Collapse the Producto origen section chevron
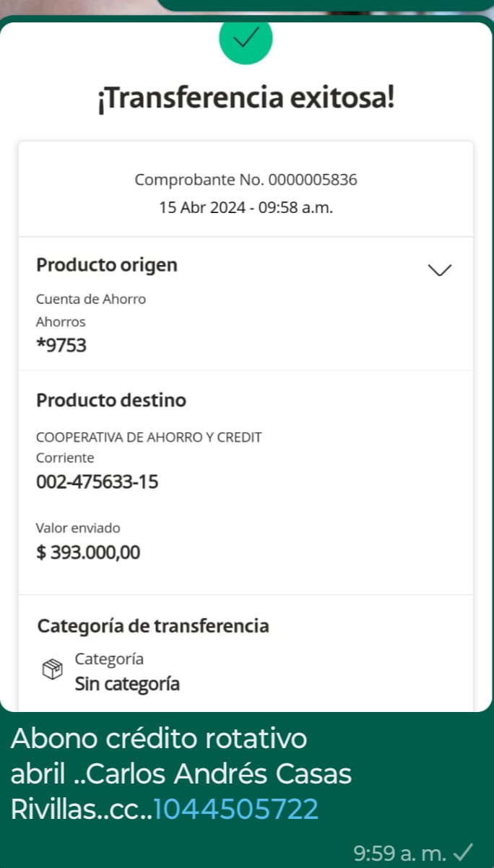The height and width of the screenshot is (868, 494). (x=439, y=270)
